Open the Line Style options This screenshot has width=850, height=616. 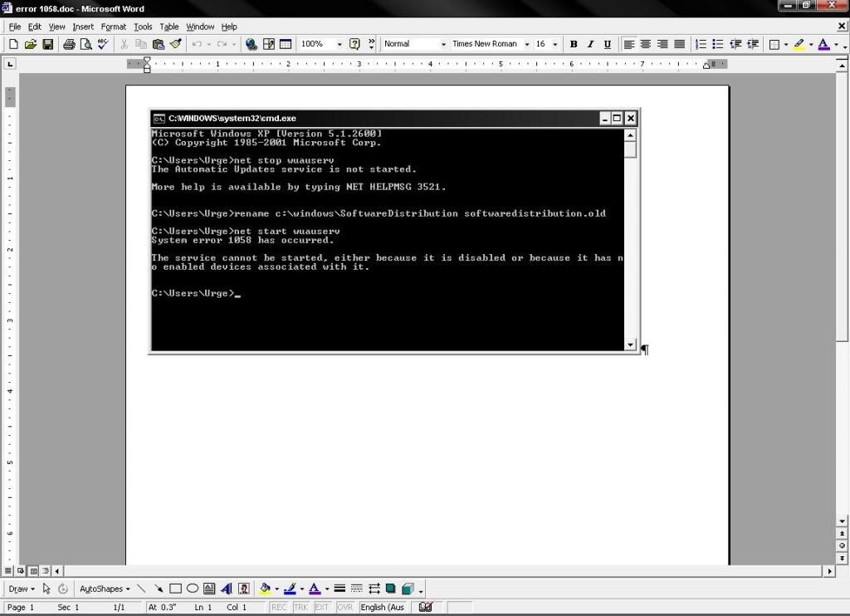click(340, 589)
